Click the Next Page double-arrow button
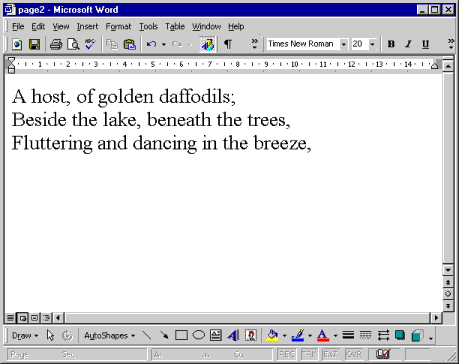 point(448,305)
